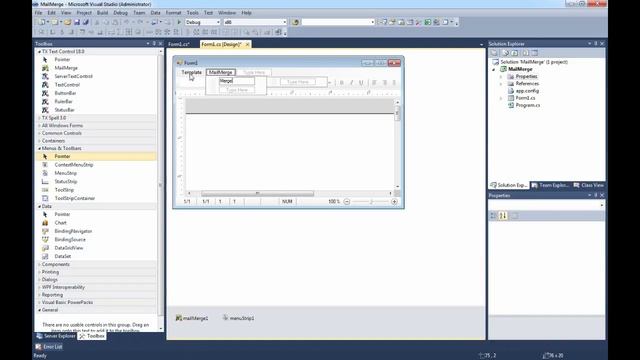Open the Tools menu

(x=192, y=13)
